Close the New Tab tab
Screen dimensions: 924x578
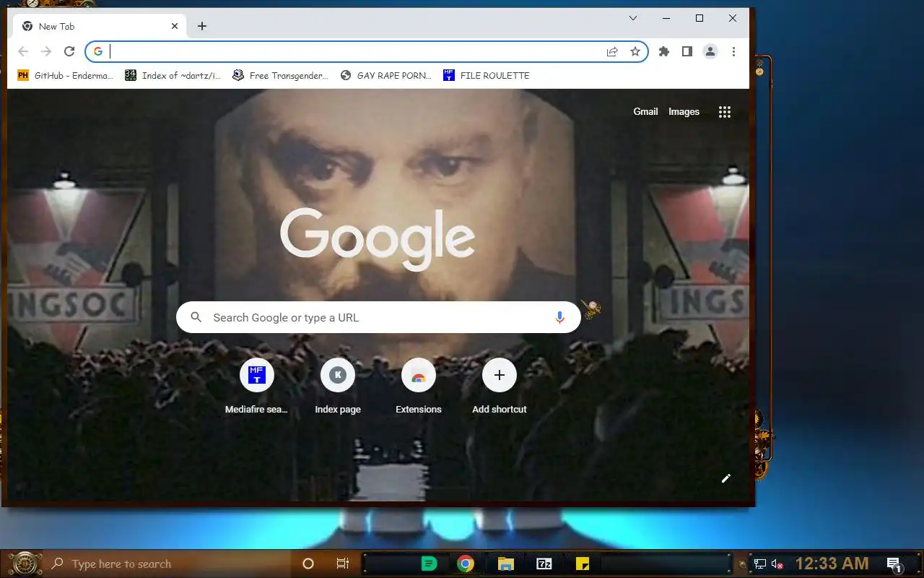pos(175,26)
